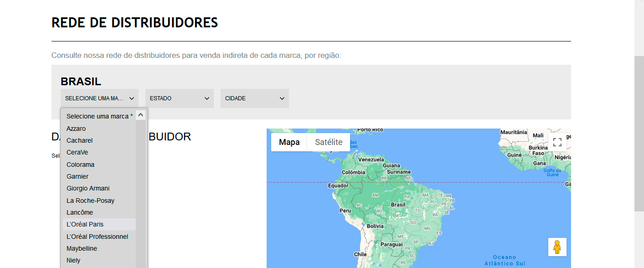Viewport: 644px width, 268px height.
Task: Open the Selecione uma marca dropdown
Action: 99,98
